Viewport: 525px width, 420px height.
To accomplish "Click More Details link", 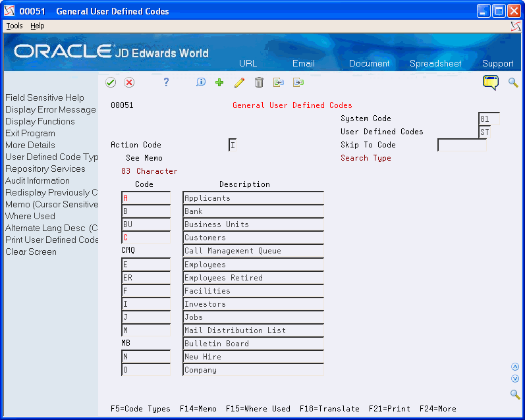I will pyautogui.click(x=30, y=145).
